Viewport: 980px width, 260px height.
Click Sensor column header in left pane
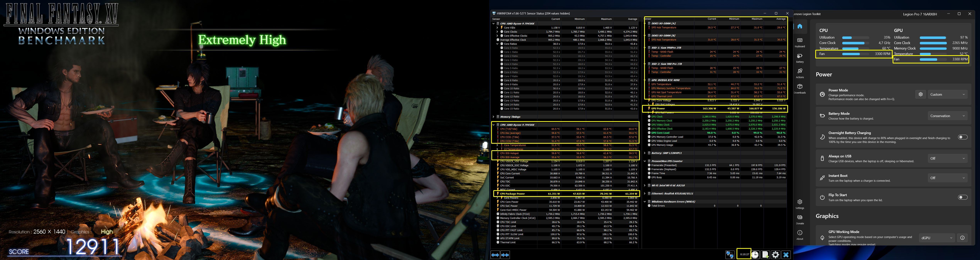[x=514, y=19]
